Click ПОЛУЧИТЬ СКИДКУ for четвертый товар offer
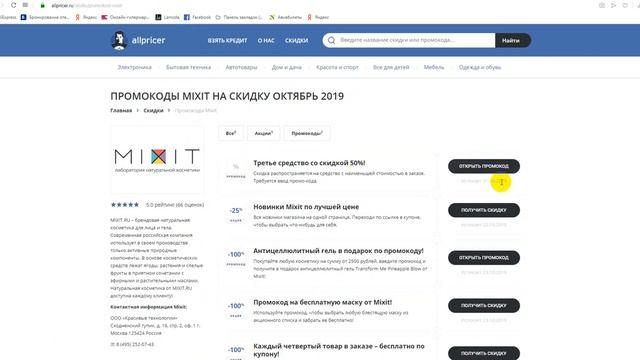 pos(484,353)
